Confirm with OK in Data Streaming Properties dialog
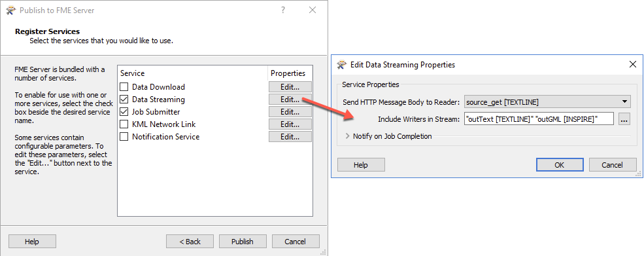The image size is (644, 256). click(x=560, y=164)
